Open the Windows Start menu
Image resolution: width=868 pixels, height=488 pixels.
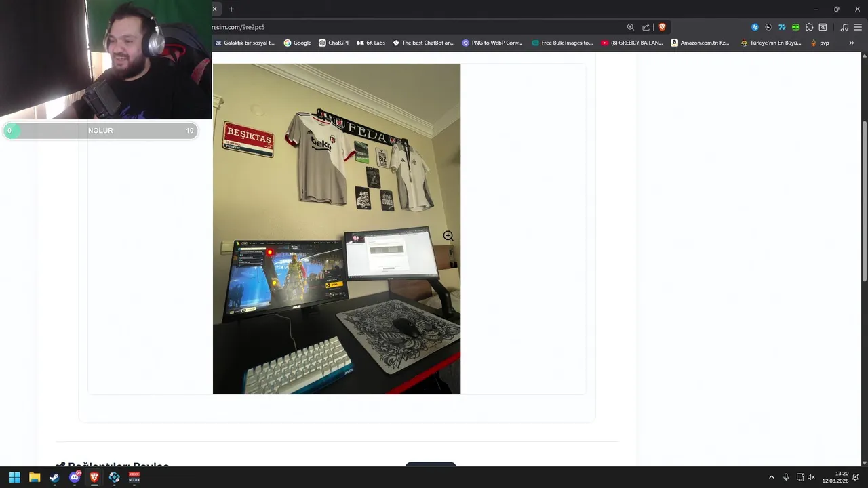click(14, 477)
